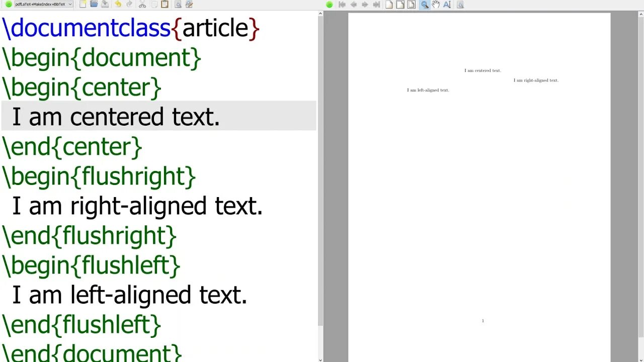Go to the next page in preview
Viewport: 644px width, 362px height.
[365, 5]
